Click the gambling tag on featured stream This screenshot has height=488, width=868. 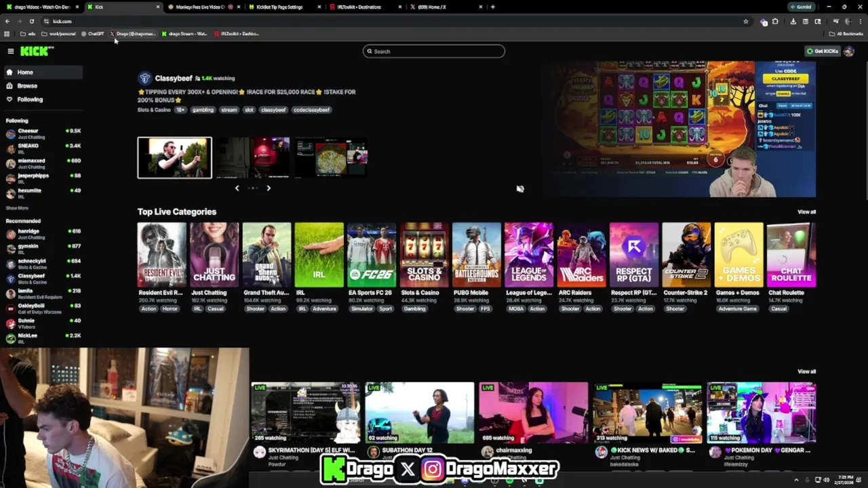tap(202, 110)
